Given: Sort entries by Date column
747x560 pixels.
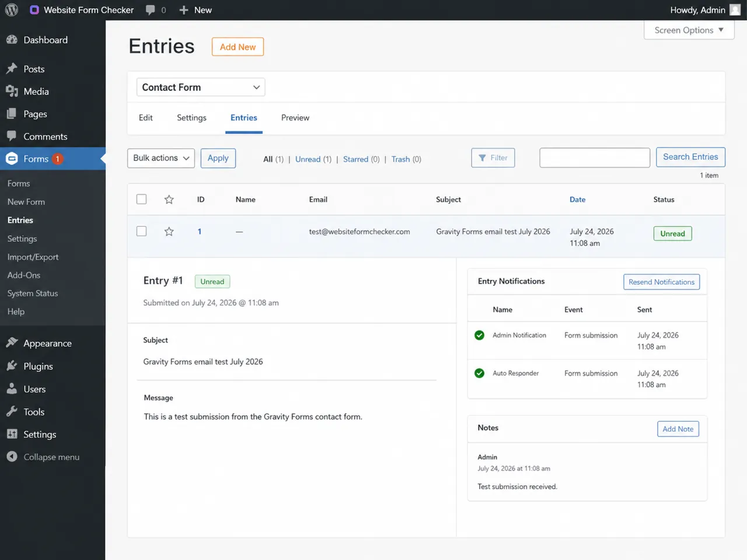Looking at the screenshot, I should (577, 199).
